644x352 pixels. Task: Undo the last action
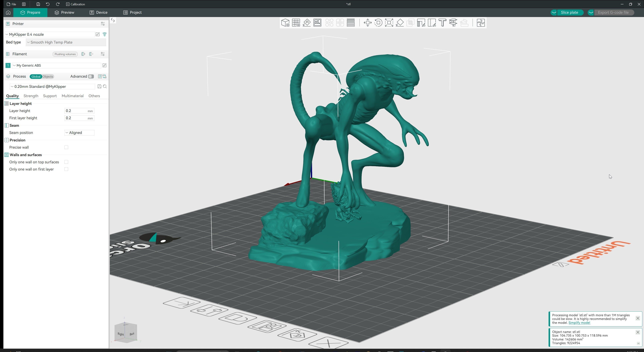48,4
